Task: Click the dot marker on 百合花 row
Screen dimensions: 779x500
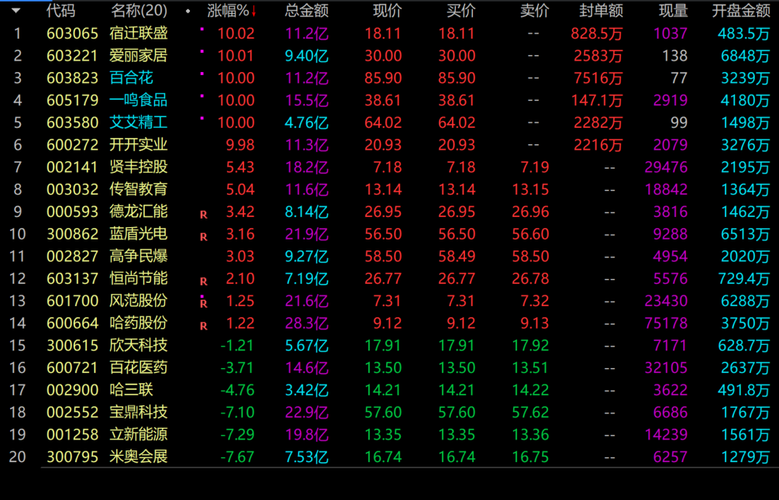Action: click(202, 74)
